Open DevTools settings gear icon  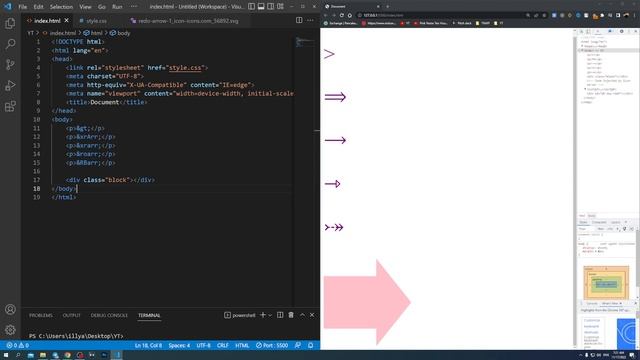tap(622, 31)
